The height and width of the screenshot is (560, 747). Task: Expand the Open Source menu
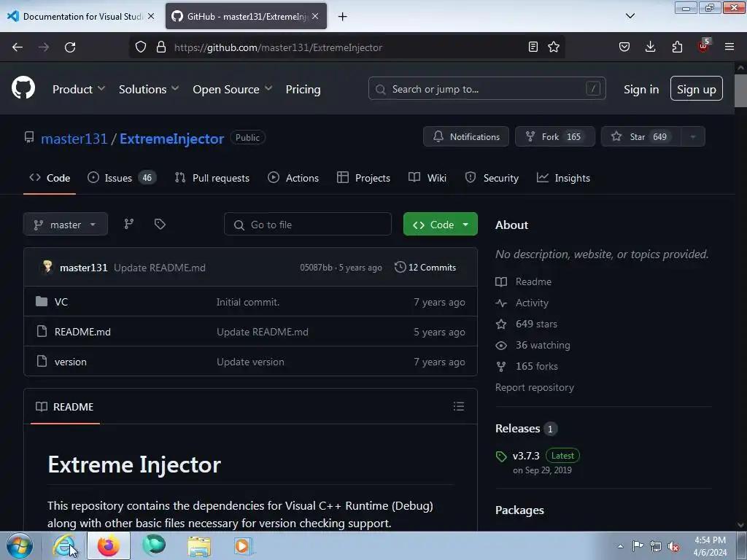(x=233, y=89)
